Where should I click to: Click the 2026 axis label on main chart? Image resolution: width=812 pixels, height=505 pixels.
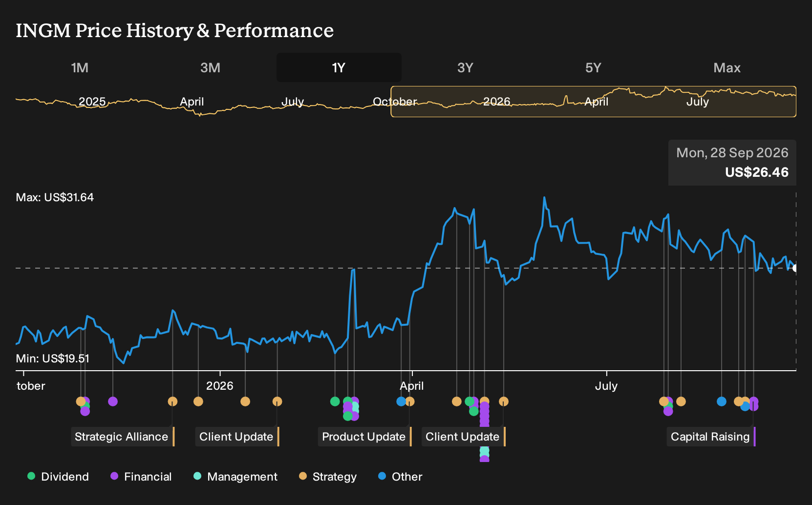tap(220, 386)
